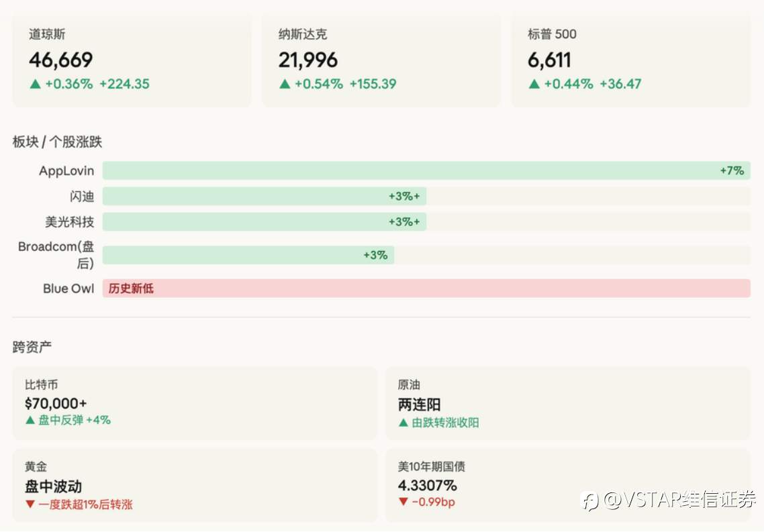
Task: Click the 跨资产 section heading
Action: (32, 348)
